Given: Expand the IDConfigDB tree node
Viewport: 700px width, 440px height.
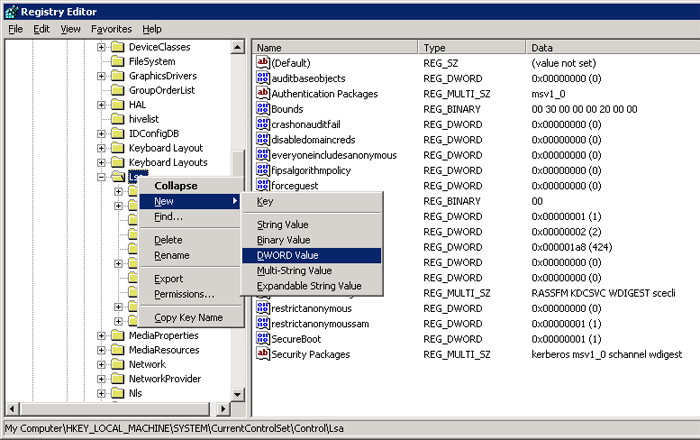Looking at the screenshot, I should point(101,133).
